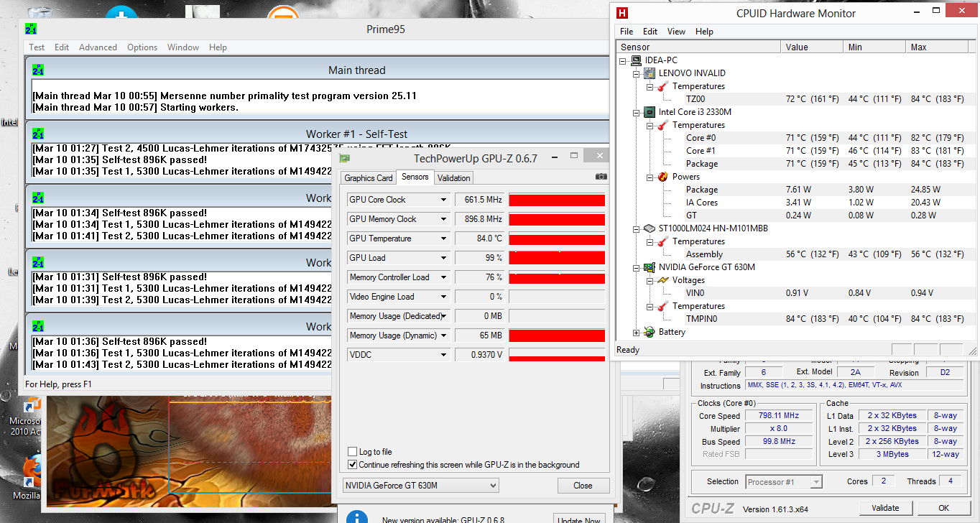Collapse the Voltages node

[649, 280]
